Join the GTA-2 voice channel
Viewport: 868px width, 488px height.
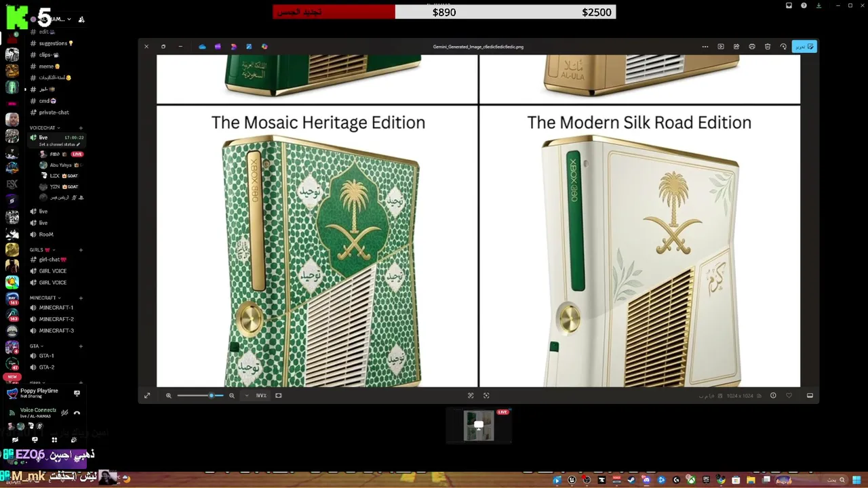46,367
